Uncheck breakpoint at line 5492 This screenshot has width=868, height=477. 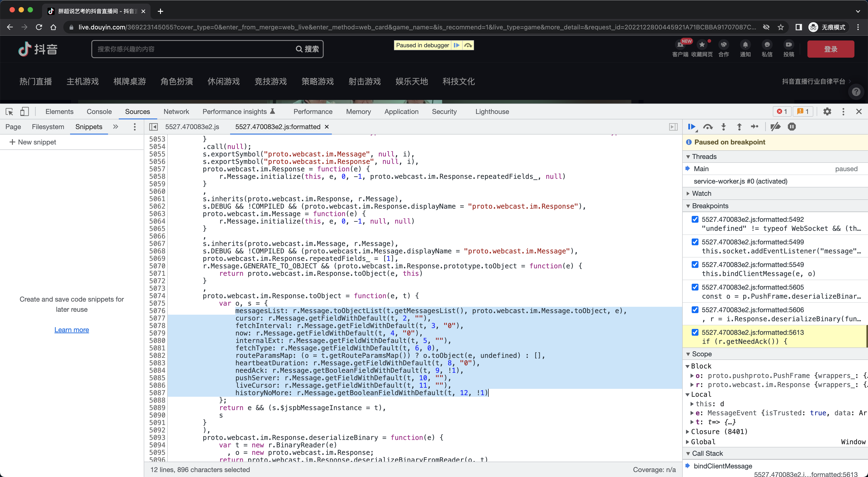(x=695, y=219)
